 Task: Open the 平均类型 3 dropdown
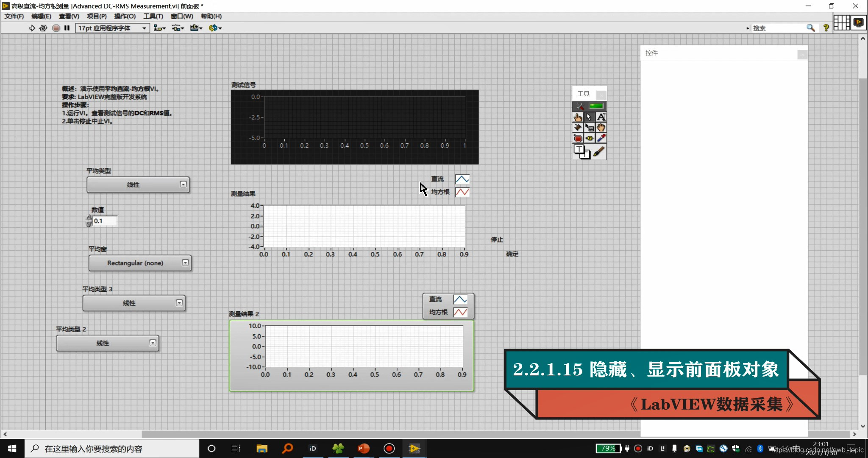[x=134, y=303]
